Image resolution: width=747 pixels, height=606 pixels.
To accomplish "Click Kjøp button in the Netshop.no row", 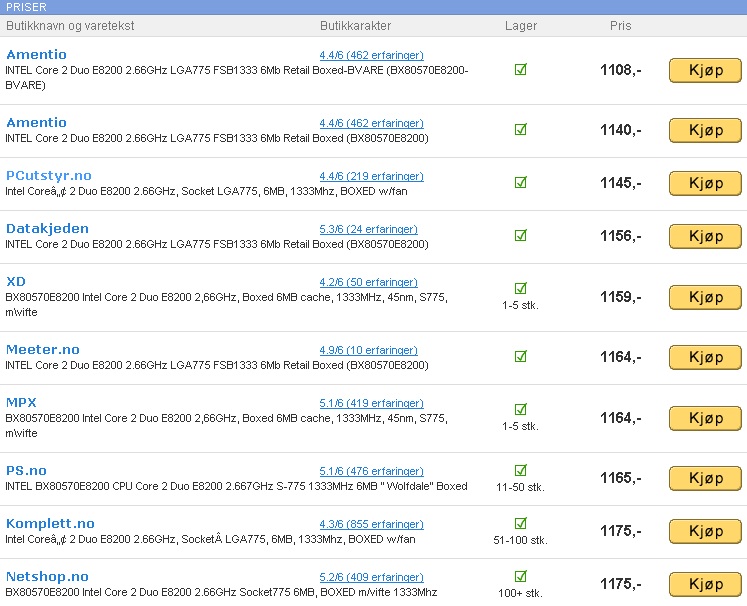I will [x=706, y=584].
